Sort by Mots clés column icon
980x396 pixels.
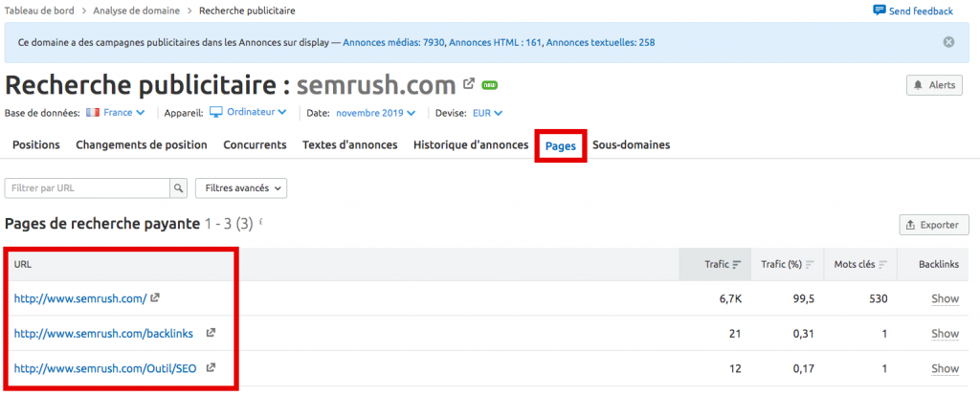[883, 264]
